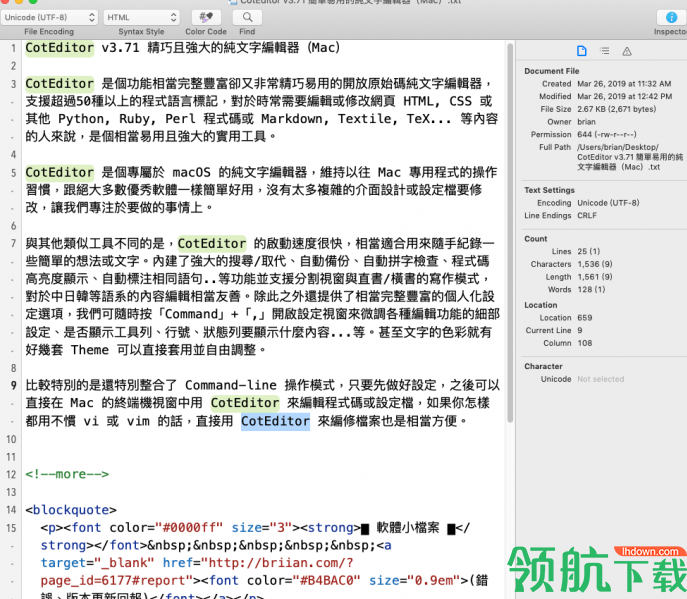This screenshot has height=599, width=687.
Task: Click the highlighted CotEditor in line 3
Action: click(x=60, y=84)
